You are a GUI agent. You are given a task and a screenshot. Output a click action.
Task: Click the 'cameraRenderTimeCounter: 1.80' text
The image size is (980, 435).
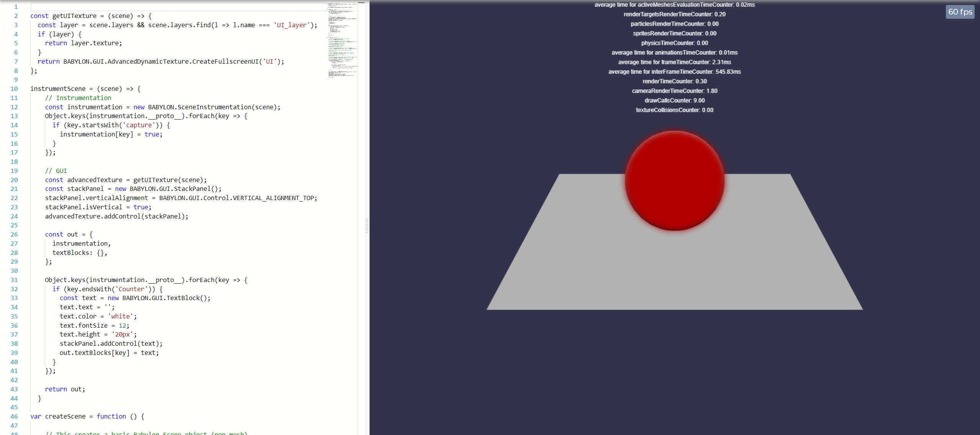pyautogui.click(x=674, y=91)
